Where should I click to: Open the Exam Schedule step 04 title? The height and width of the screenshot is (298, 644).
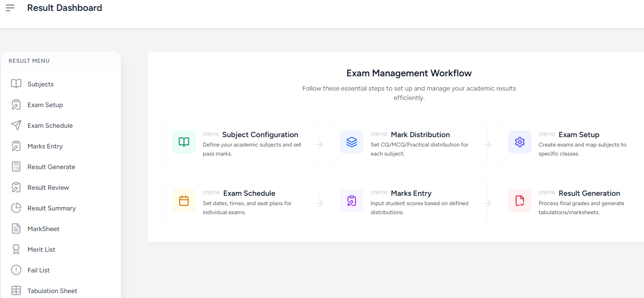click(249, 193)
